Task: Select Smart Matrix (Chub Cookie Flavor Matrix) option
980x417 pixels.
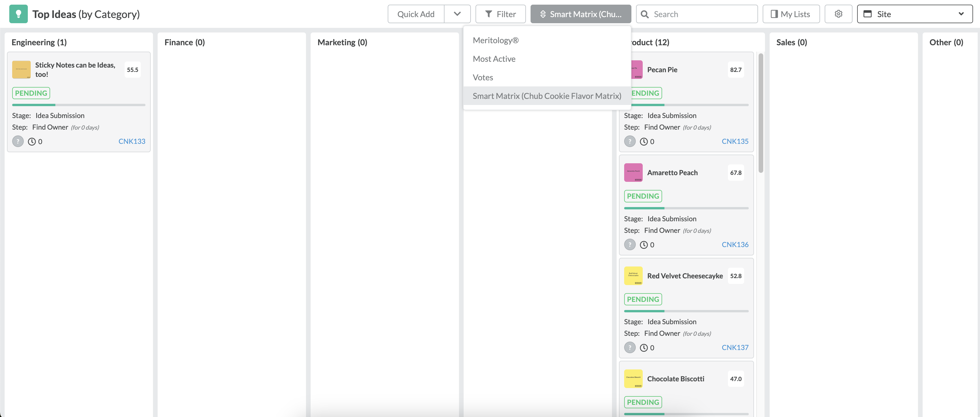Action: coord(547,96)
